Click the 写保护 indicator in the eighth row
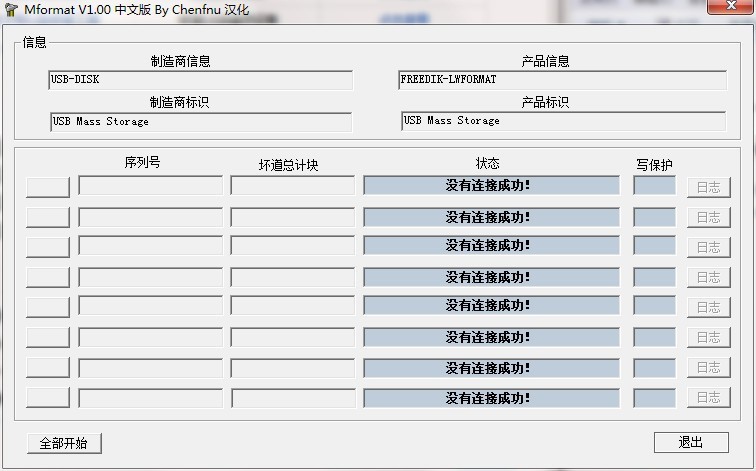Screen dimensions: 756x471 click(x=654, y=398)
